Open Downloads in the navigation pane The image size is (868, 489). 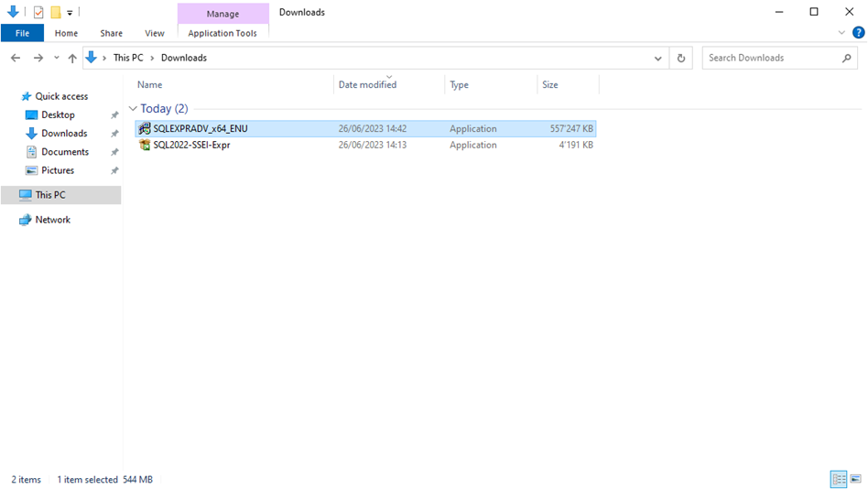tap(64, 134)
